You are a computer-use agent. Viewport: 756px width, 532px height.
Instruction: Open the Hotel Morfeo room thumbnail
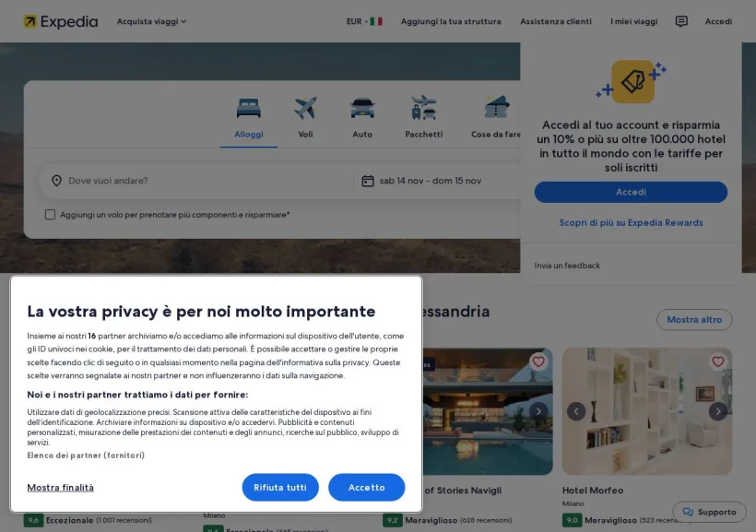click(647, 411)
